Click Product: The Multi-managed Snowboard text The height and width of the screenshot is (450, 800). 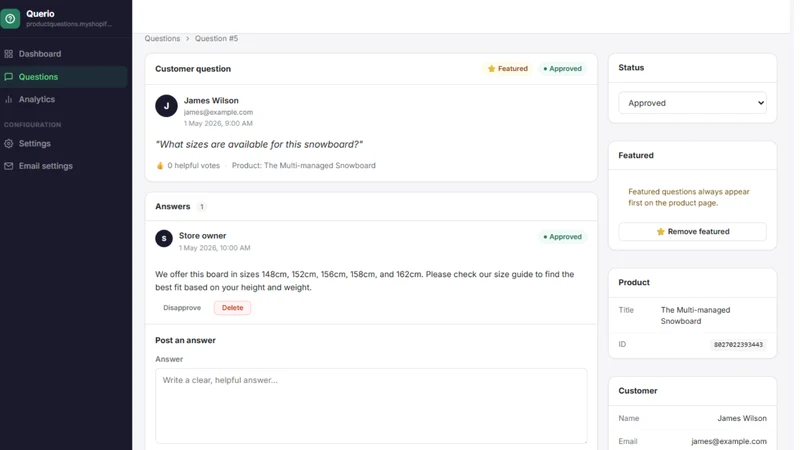304,165
